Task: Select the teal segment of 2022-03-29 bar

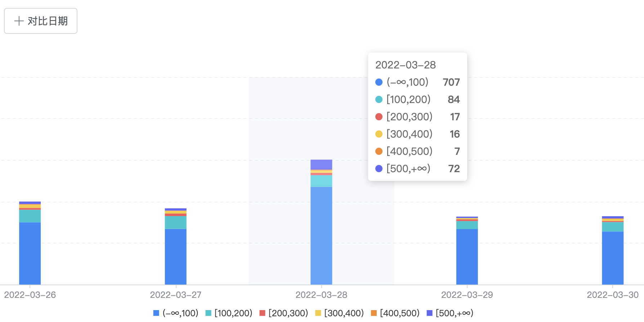Action: (467, 225)
